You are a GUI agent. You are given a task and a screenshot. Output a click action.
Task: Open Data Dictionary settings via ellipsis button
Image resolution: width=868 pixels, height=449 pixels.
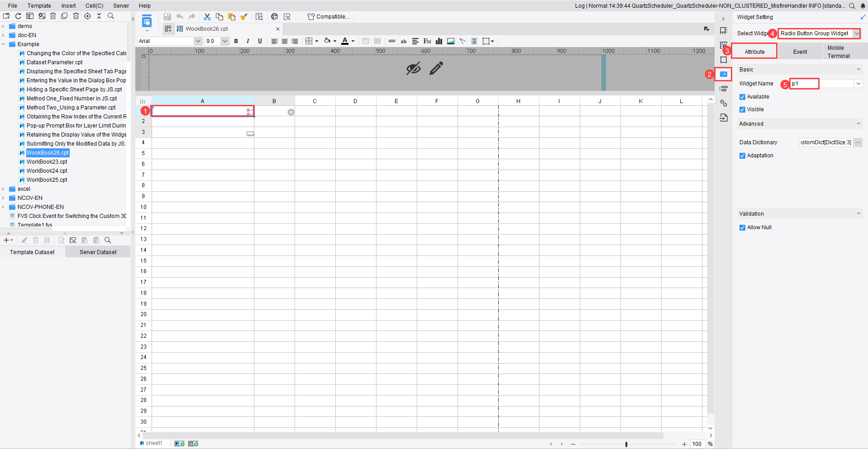(858, 142)
